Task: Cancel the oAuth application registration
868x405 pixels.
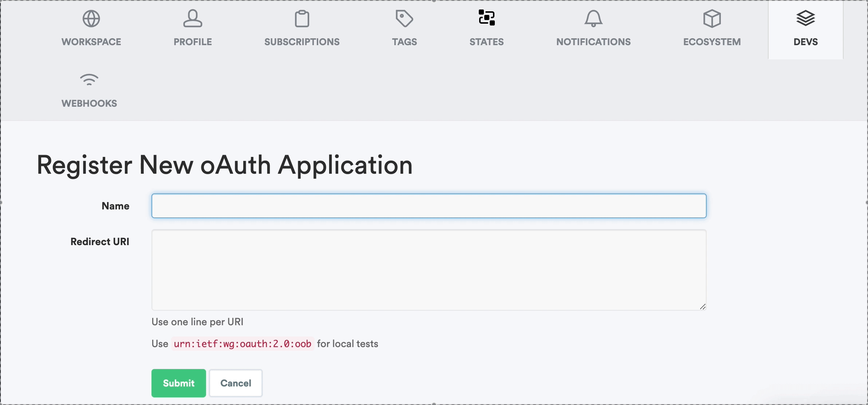Action: 236,383
